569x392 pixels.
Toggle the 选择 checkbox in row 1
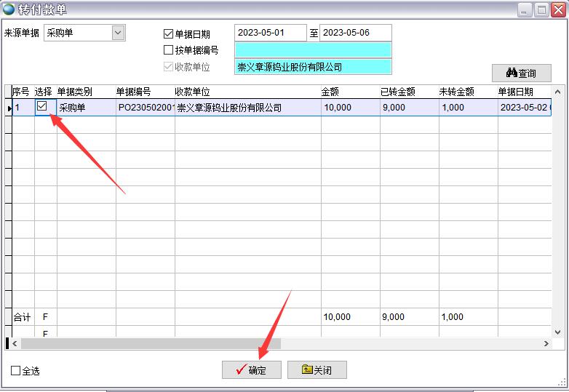pyautogui.click(x=42, y=106)
